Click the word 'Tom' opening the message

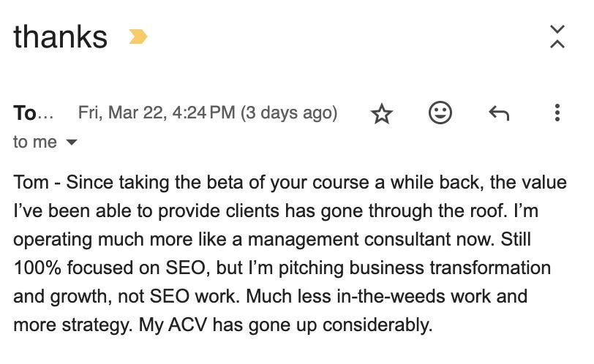[x=31, y=182]
